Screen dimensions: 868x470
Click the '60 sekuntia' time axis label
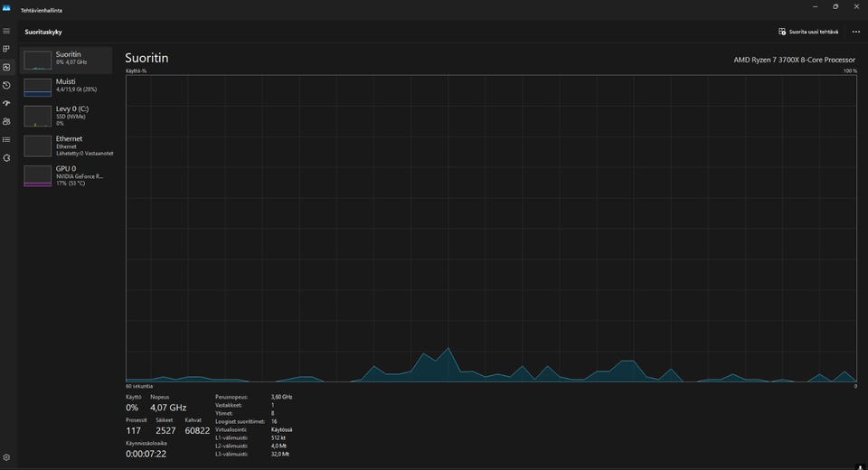(139, 387)
